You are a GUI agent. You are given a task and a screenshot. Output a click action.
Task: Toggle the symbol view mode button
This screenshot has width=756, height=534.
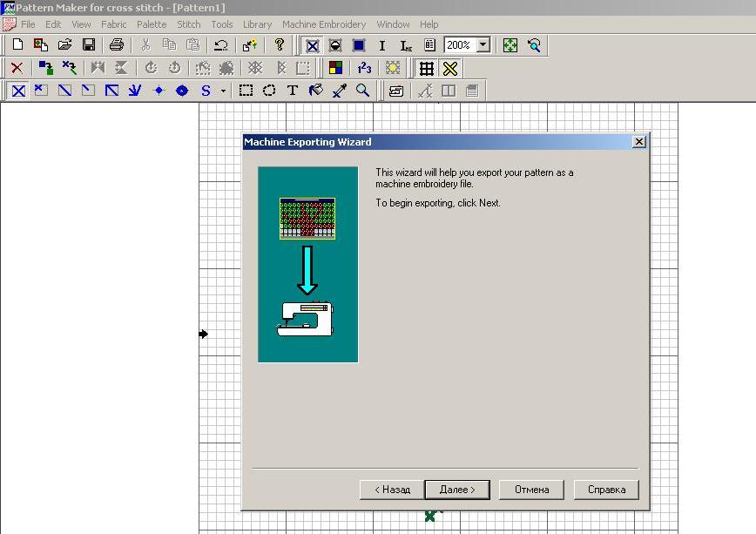(335, 45)
